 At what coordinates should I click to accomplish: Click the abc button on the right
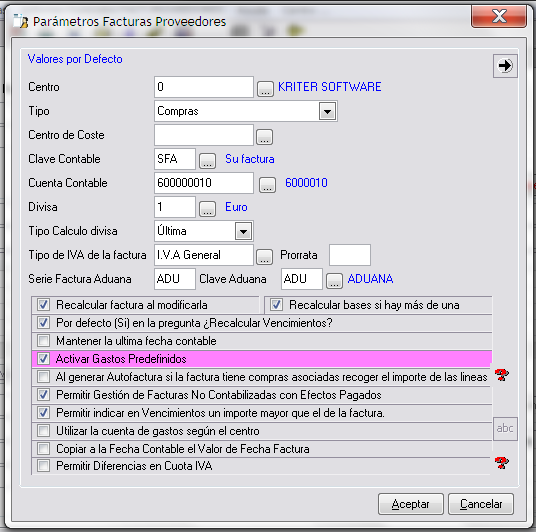point(505,428)
